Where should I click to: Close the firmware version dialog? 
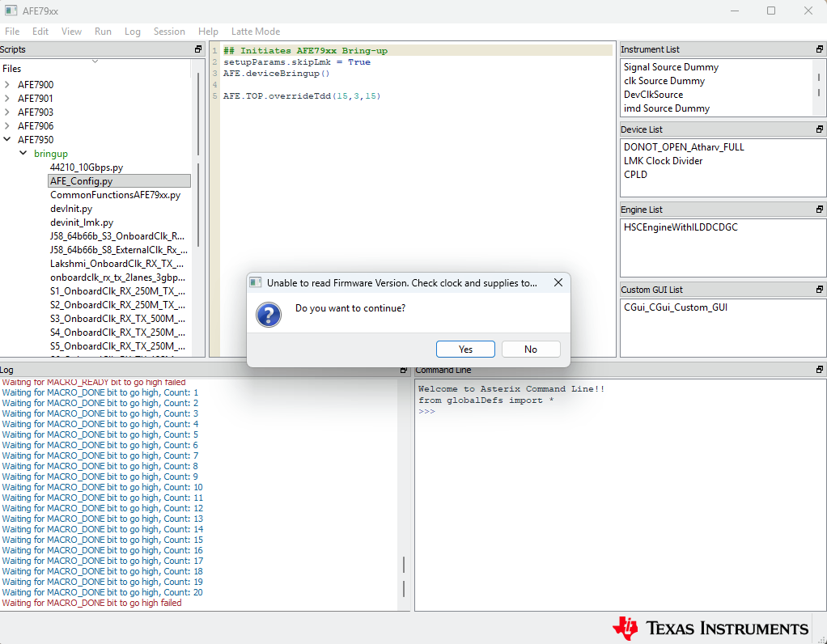click(x=558, y=282)
